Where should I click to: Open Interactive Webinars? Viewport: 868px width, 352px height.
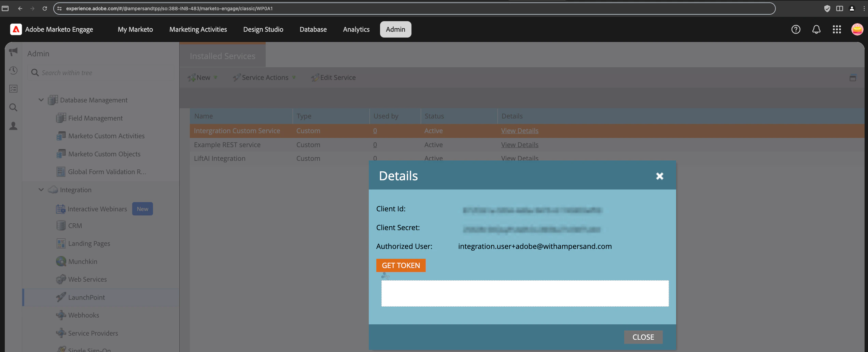92,209
